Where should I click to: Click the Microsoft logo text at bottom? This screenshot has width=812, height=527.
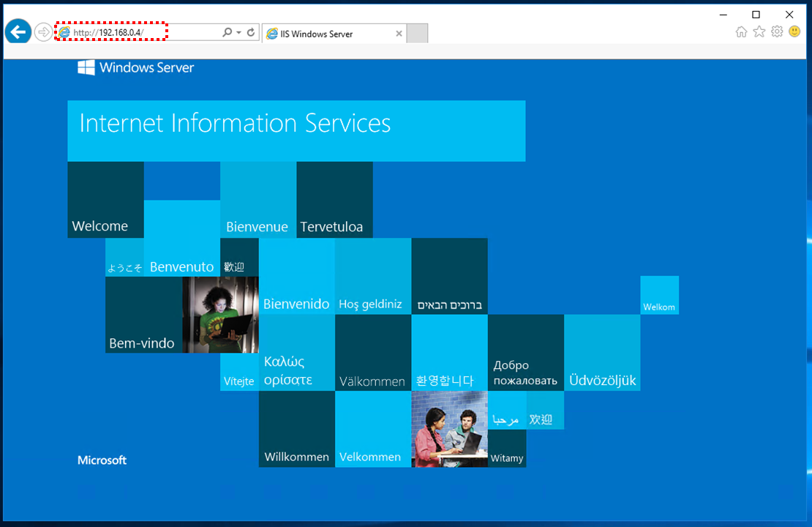pyautogui.click(x=102, y=460)
